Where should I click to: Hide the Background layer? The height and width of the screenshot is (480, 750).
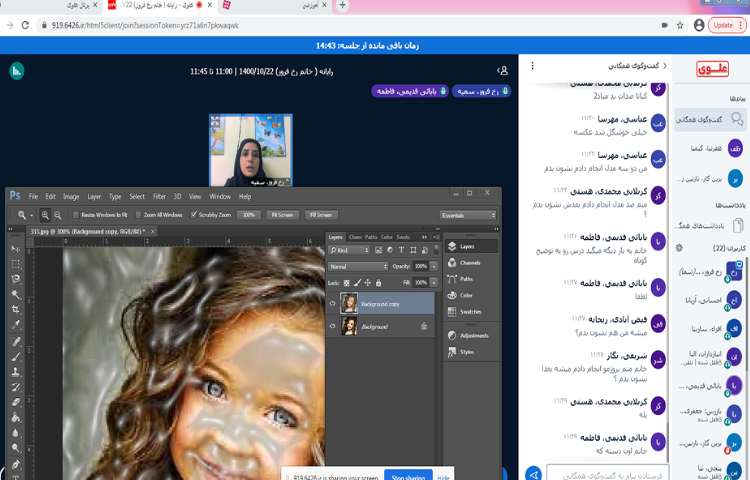(x=332, y=327)
